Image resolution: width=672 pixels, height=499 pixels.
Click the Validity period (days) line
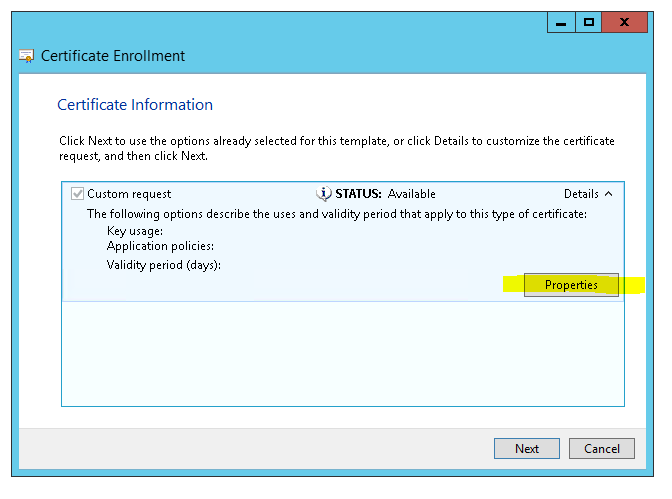[x=163, y=265]
